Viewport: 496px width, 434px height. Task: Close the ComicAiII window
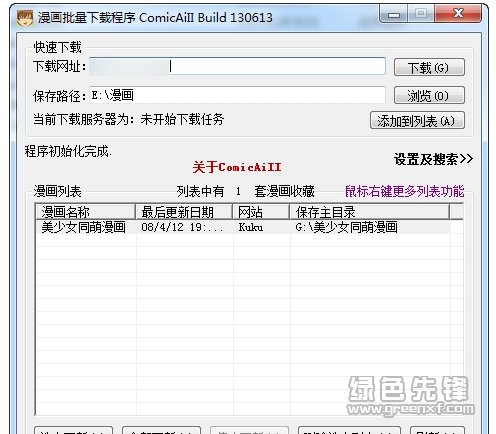pyautogui.click(x=458, y=14)
